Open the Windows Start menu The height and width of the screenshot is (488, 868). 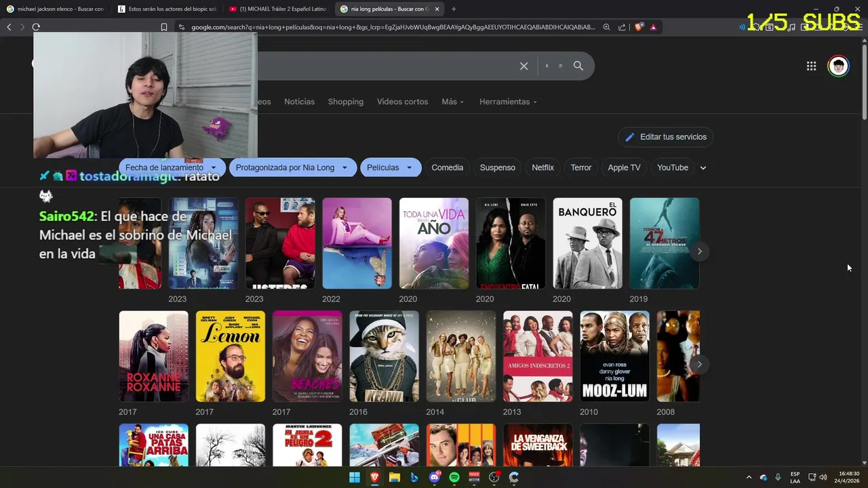click(355, 477)
